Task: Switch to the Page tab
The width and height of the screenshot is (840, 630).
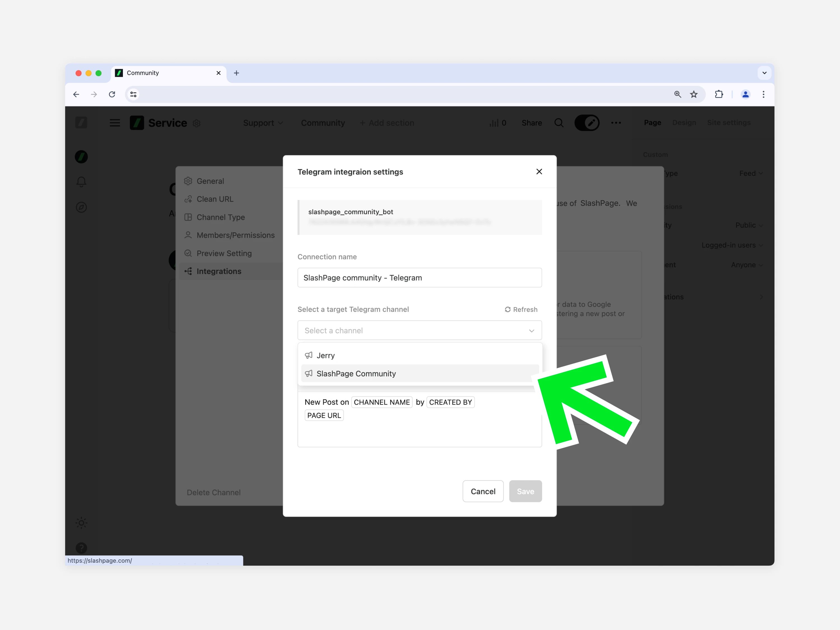Action: tap(652, 123)
